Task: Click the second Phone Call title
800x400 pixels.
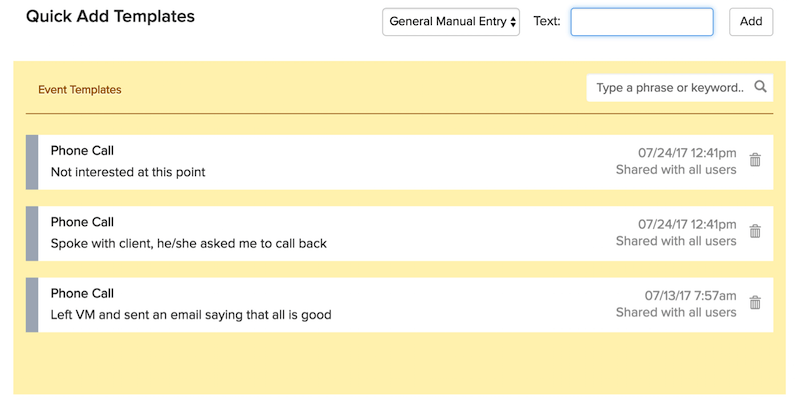Action: point(83,222)
